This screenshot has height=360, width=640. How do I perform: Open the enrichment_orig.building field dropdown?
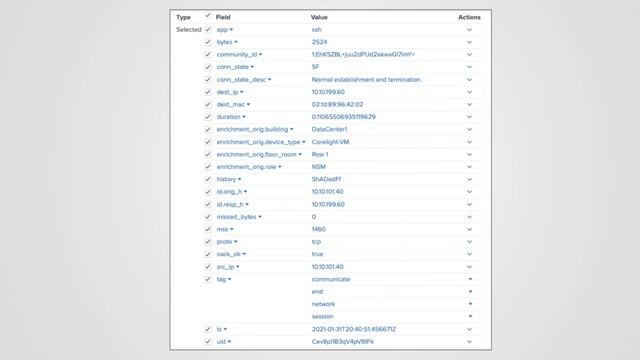pos(291,129)
